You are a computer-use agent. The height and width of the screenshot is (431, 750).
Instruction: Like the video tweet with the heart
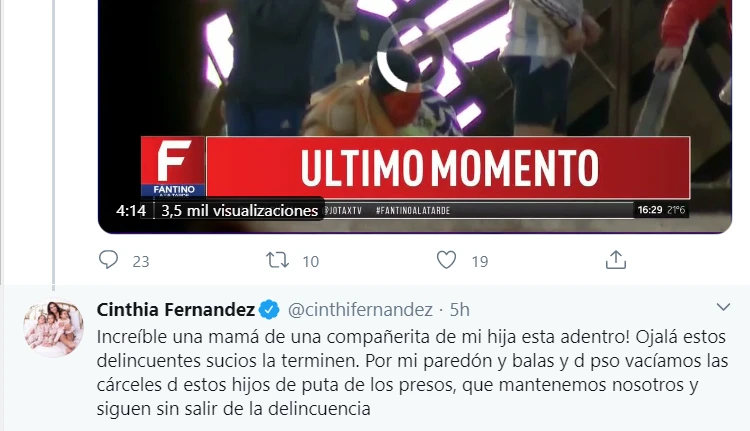tap(446, 260)
